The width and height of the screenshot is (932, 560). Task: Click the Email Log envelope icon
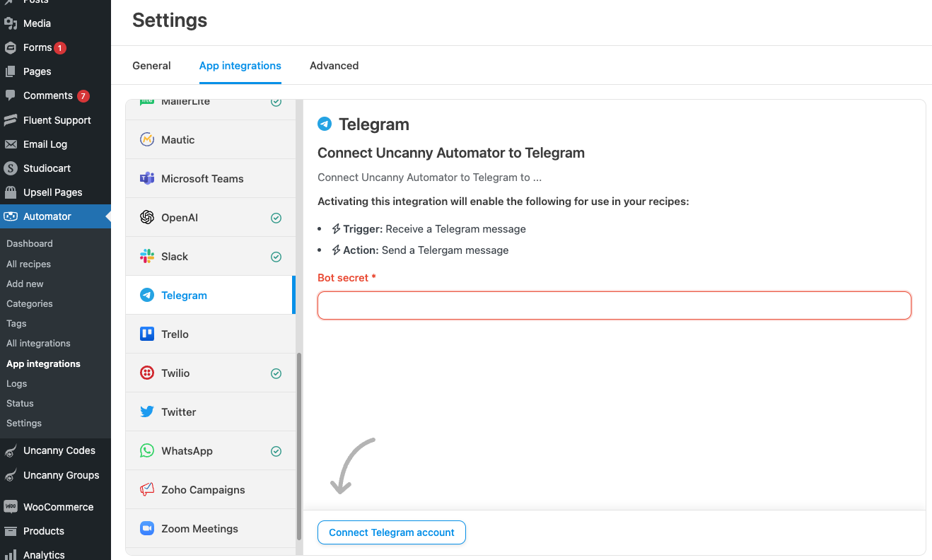[11, 144]
